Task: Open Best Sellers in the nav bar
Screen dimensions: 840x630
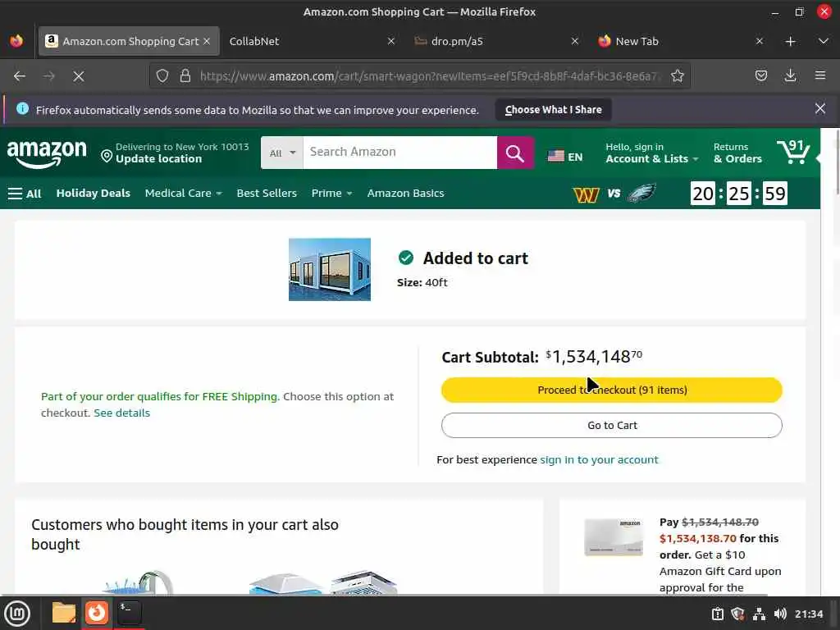Action: 267,194
